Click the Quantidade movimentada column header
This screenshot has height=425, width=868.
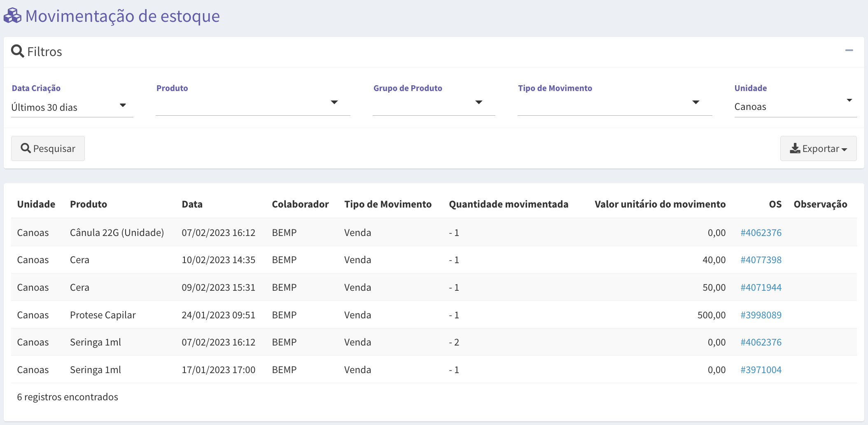click(x=509, y=204)
